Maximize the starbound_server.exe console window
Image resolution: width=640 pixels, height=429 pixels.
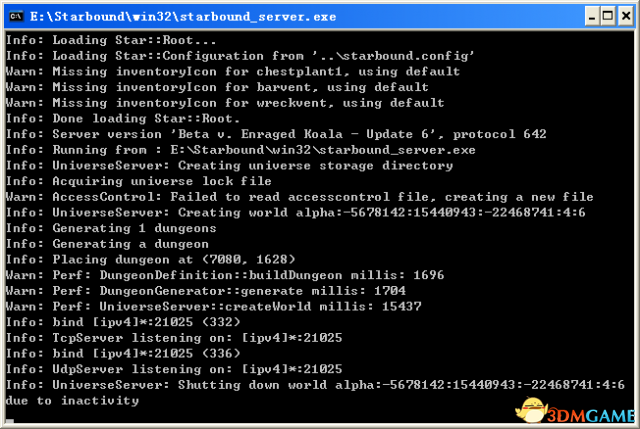tap(608, 16)
